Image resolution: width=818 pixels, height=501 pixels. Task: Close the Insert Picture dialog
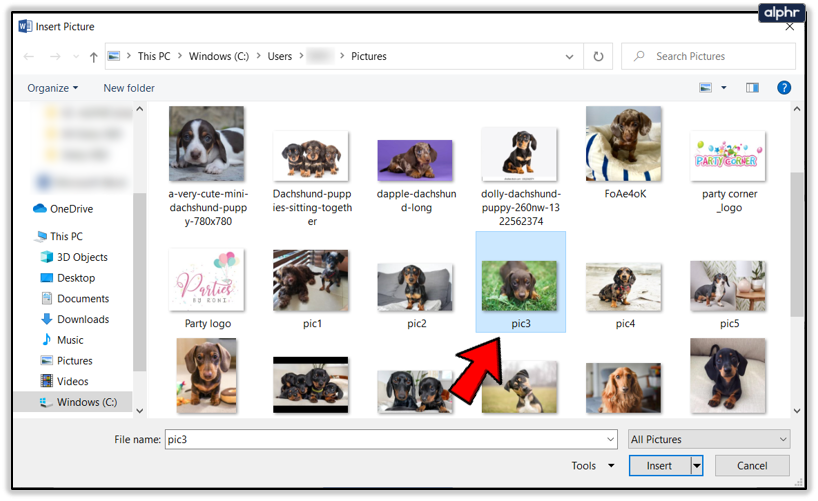point(790,27)
